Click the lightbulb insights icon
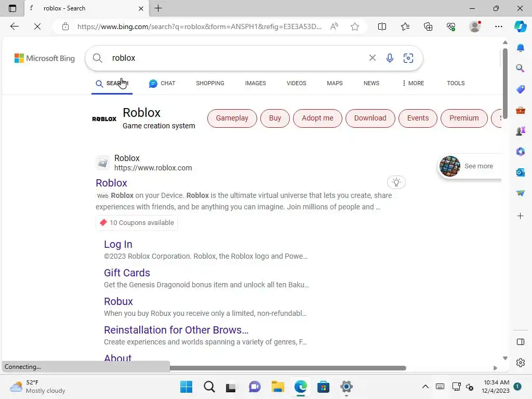The width and height of the screenshot is (532, 399). point(396,182)
